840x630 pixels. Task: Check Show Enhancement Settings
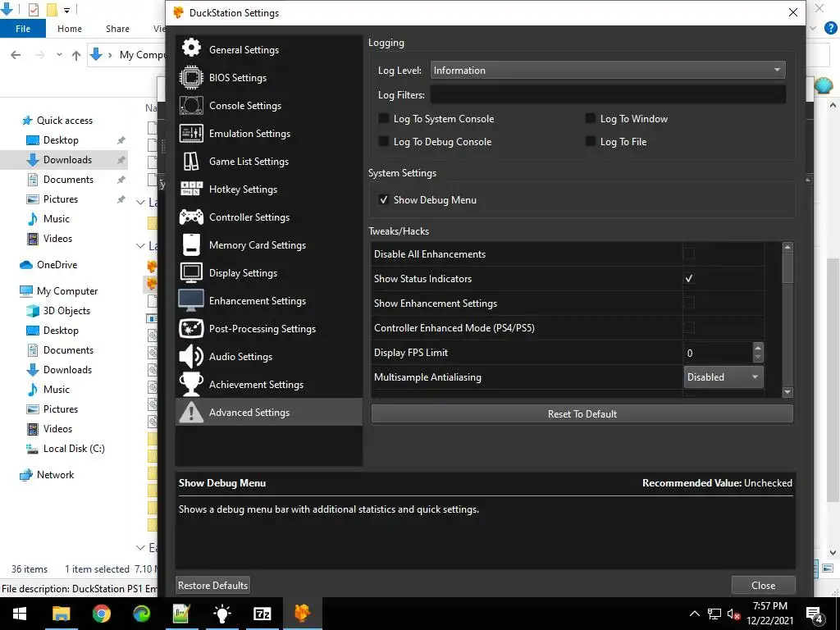tap(689, 303)
